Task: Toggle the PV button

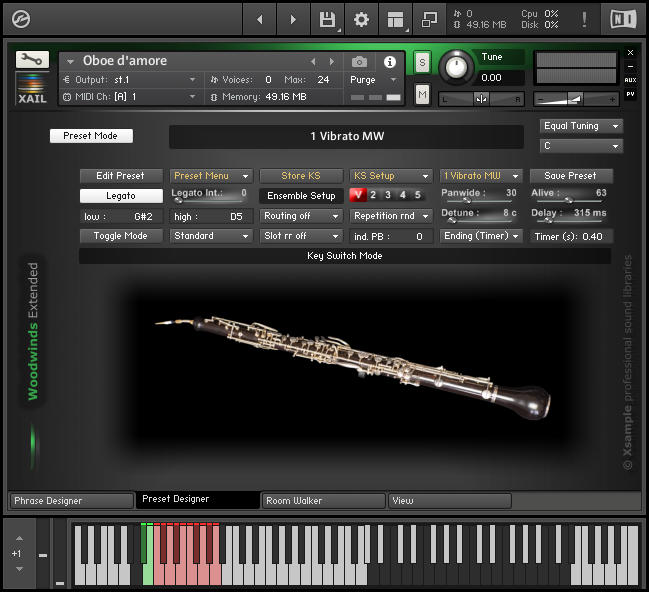Action: (630, 94)
